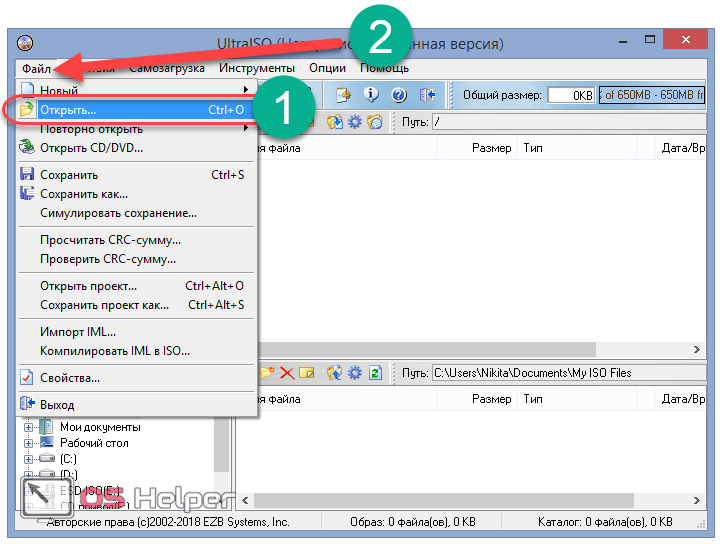This screenshot has width=722, height=544.
Task: Open the Помощь menu
Action: pos(384,68)
